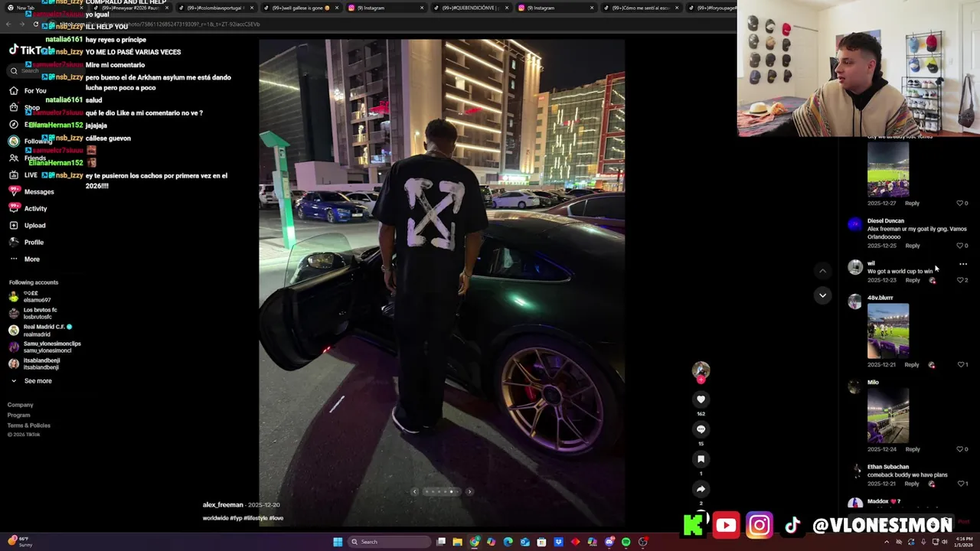
Task: Switch to #newyear #2026 browser tab
Action: click(x=132, y=8)
